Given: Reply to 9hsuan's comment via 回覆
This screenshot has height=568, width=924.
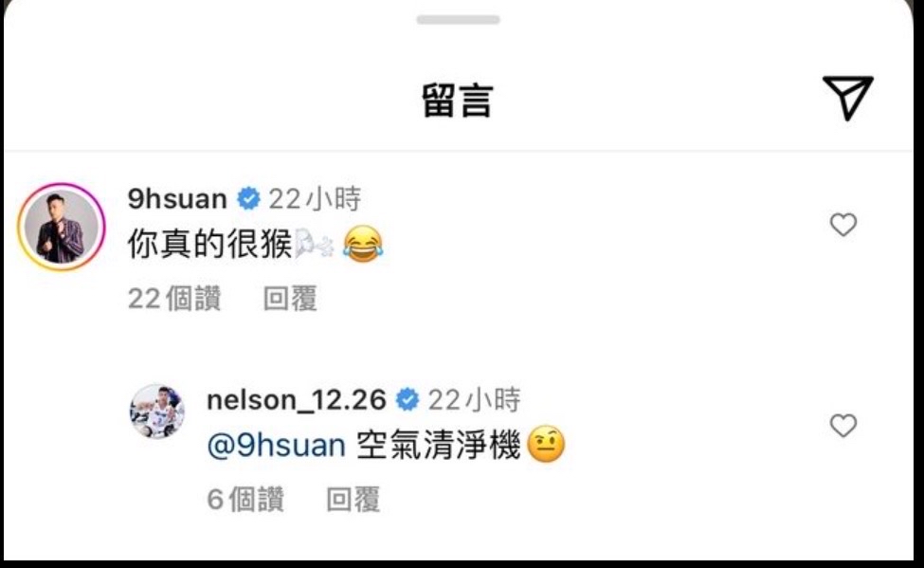Looking at the screenshot, I should [x=290, y=299].
